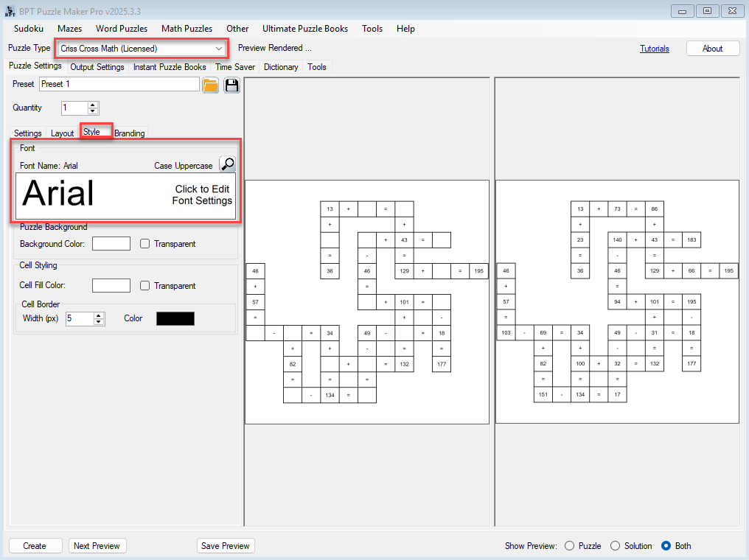Increase Quantity with the up arrow
Image resolution: width=749 pixels, height=560 pixels.
(93, 105)
